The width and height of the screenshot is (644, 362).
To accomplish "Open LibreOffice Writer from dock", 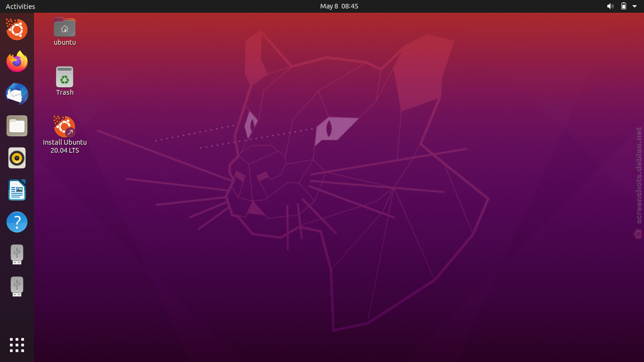I will (x=17, y=190).
